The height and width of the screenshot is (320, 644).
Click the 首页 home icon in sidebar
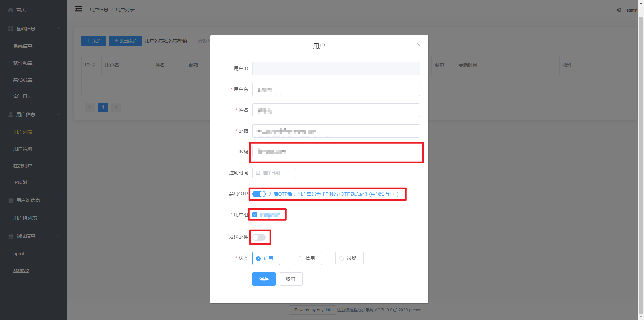point(11,10)
